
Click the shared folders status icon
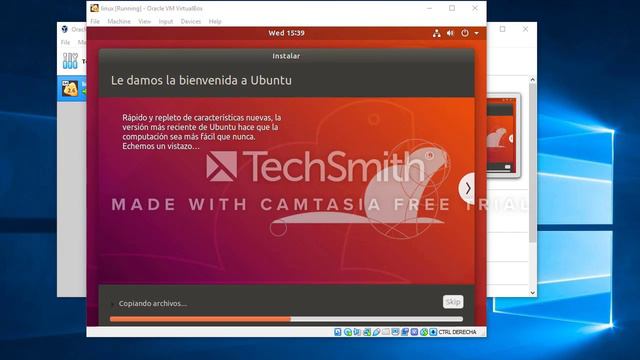coord(386,332)
